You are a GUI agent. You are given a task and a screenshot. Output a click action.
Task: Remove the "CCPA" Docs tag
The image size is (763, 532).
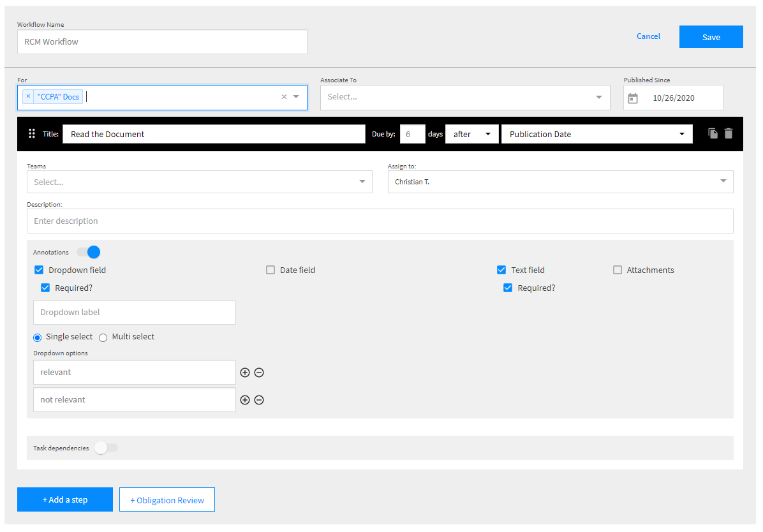28,96
